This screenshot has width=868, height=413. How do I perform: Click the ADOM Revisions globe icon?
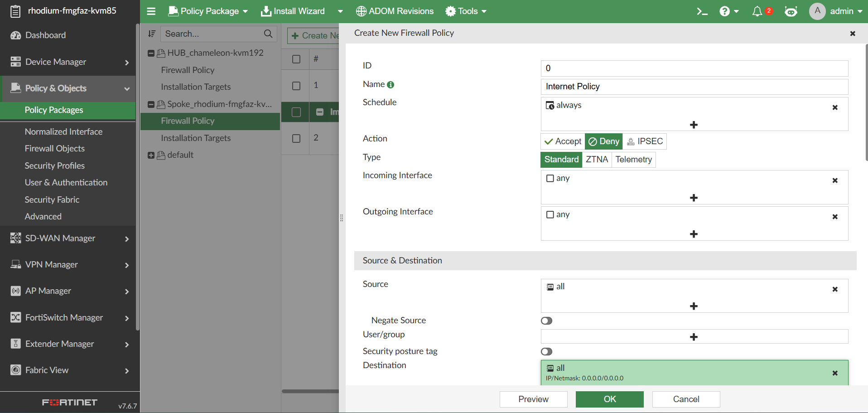(x=361, y=11)
